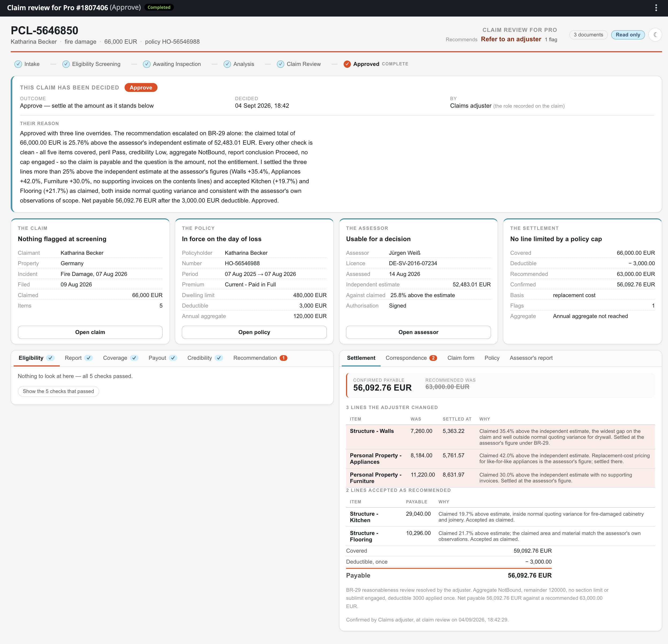Click the Read only badge
The width and height of the screenshot is (668, 644).
628,35
